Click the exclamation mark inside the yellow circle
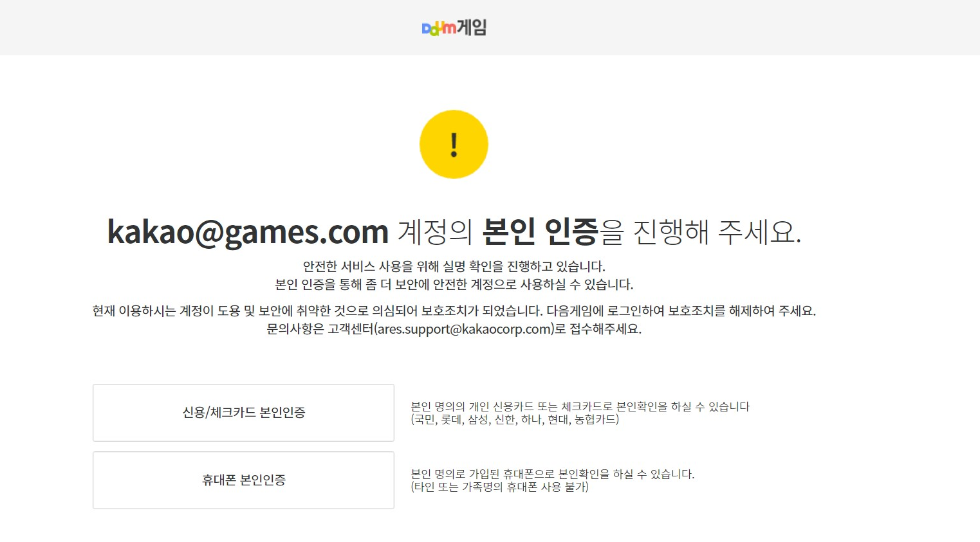980x542 pixels. point(454,144)
